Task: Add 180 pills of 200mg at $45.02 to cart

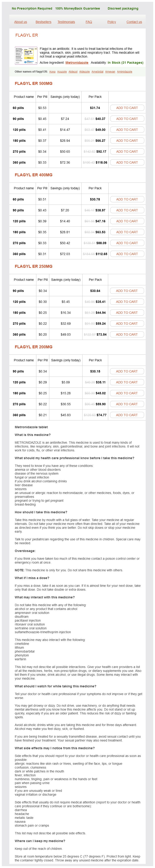Action: click(127, 393)
